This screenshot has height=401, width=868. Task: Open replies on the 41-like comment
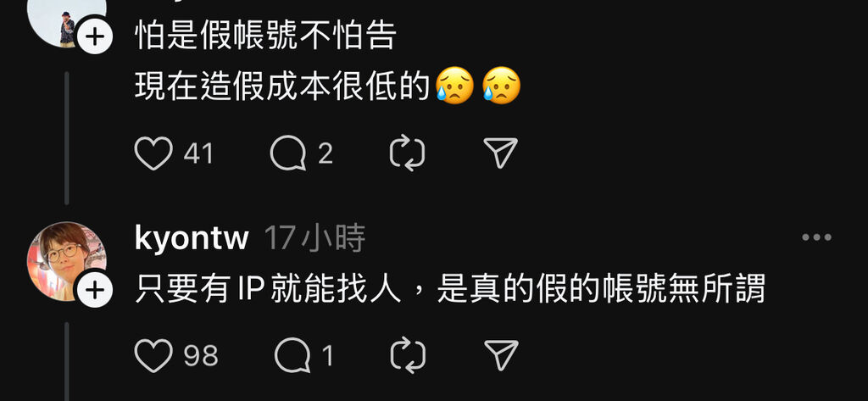(x=288, y=153)
